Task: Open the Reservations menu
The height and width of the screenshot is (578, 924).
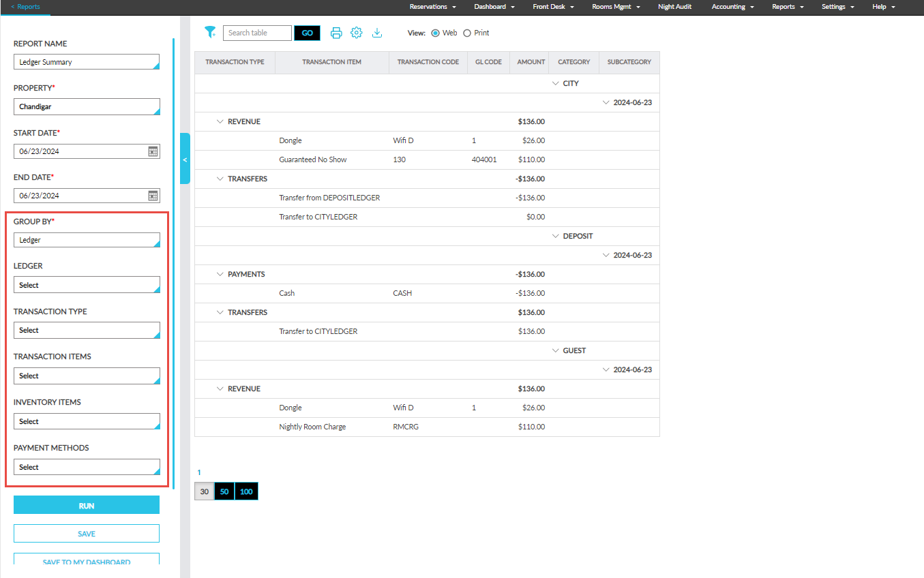Action: click(x=432, y=7)
